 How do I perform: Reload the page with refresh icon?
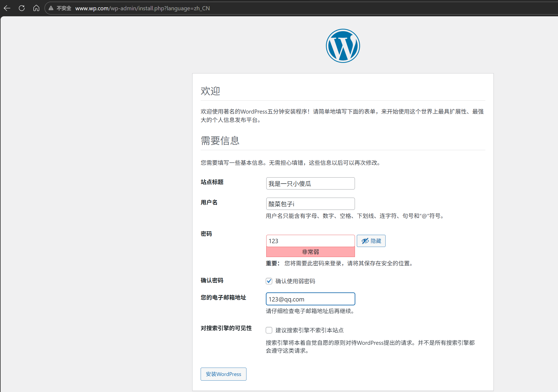(x=22, y=8)
